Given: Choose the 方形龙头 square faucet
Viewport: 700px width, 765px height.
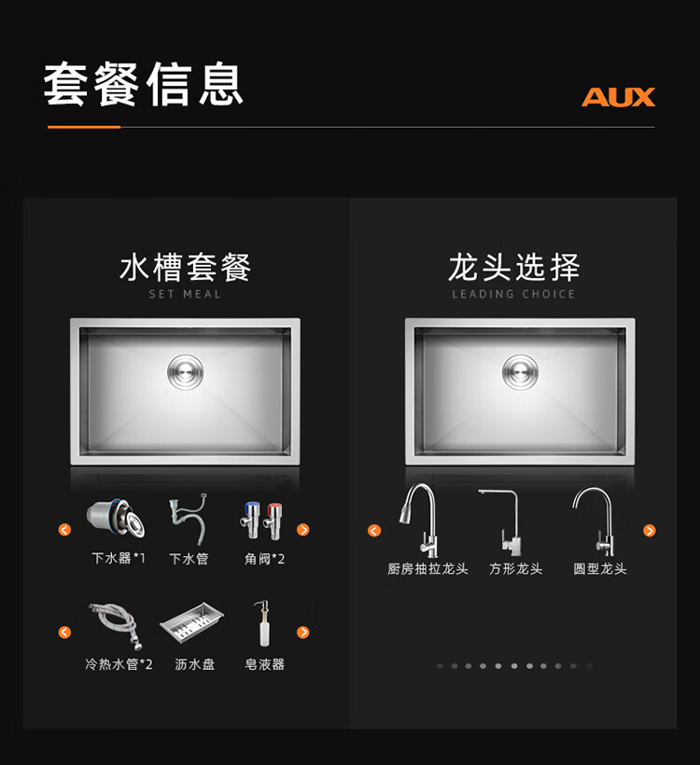Looking at the screenshot, I should [501, 522].
